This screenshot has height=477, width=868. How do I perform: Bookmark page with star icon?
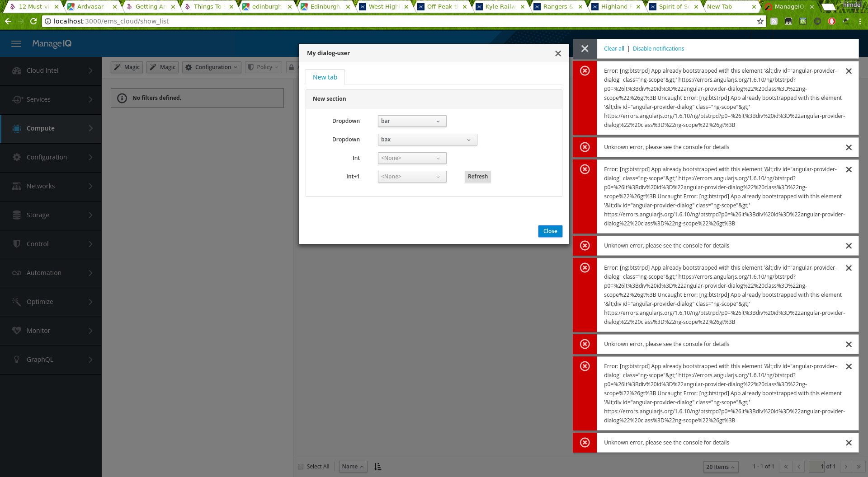pyautogui.click(x=760, y=21)
